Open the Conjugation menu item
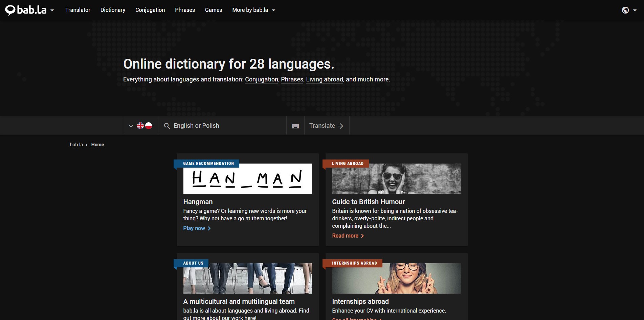The width and height of the screenshot is (644, 320). (150, 10)
